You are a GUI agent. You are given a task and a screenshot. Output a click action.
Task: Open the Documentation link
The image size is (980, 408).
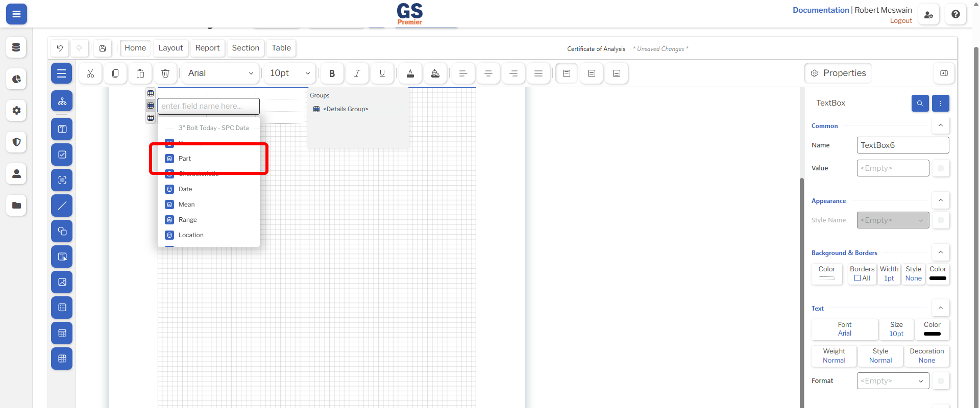821,10
